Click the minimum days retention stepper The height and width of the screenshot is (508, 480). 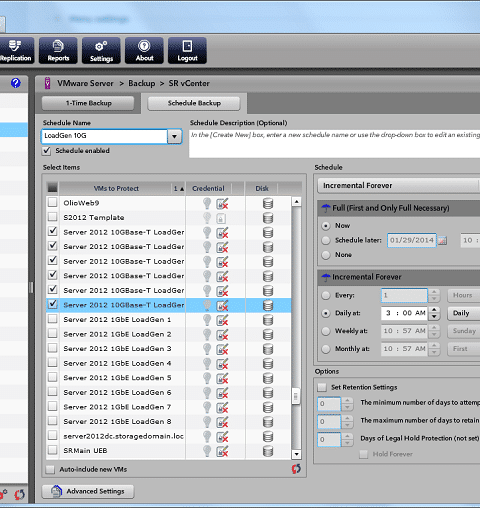click(347, 404)
